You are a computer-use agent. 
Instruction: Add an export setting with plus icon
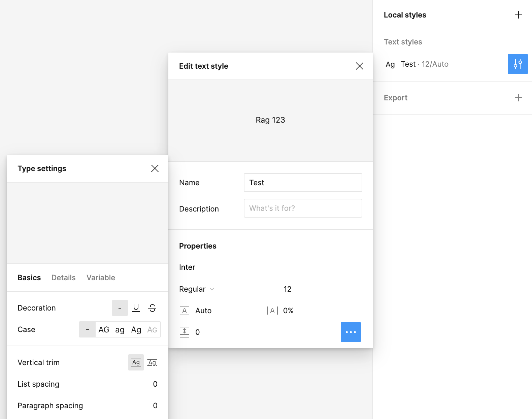coord(519,98)
